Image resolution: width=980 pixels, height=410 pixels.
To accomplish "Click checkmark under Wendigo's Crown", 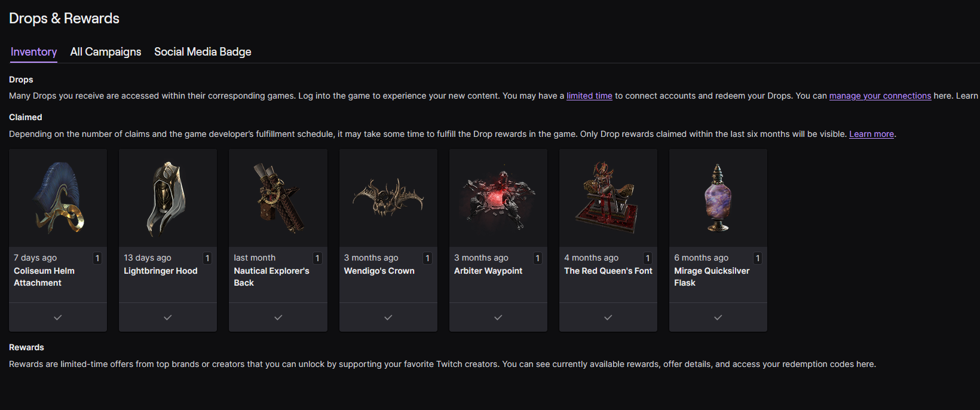I will pyautogui.click(x=388, y=317).
